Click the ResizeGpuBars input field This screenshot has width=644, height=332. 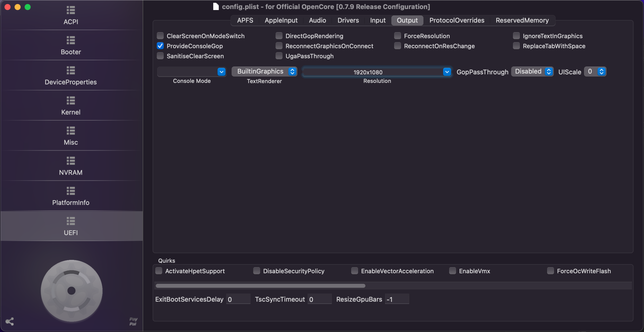click(397, 299)
